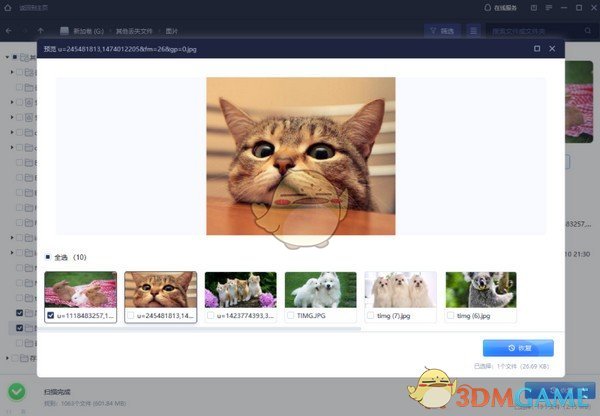
Task: Select the three kittens thumbnail image
Action: click(240, 290)
